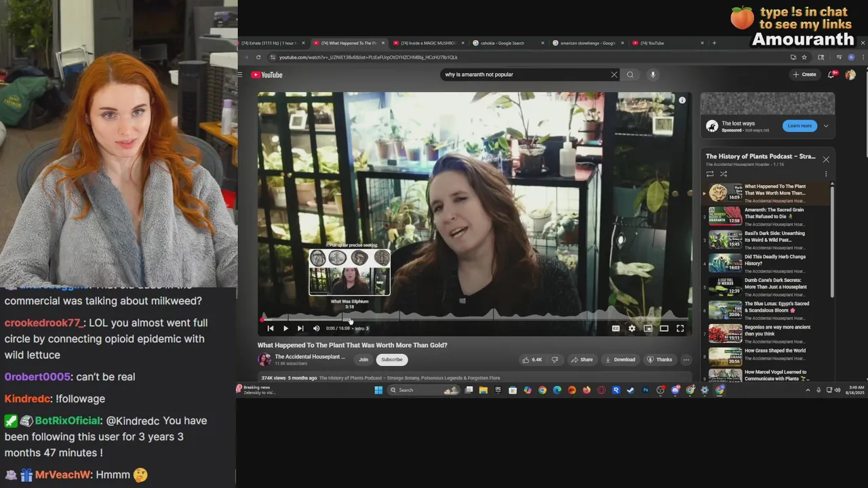The height and width of the screenshot is (488, 868).
Task: Skip to the next video in the player
Action: (300, 328)
